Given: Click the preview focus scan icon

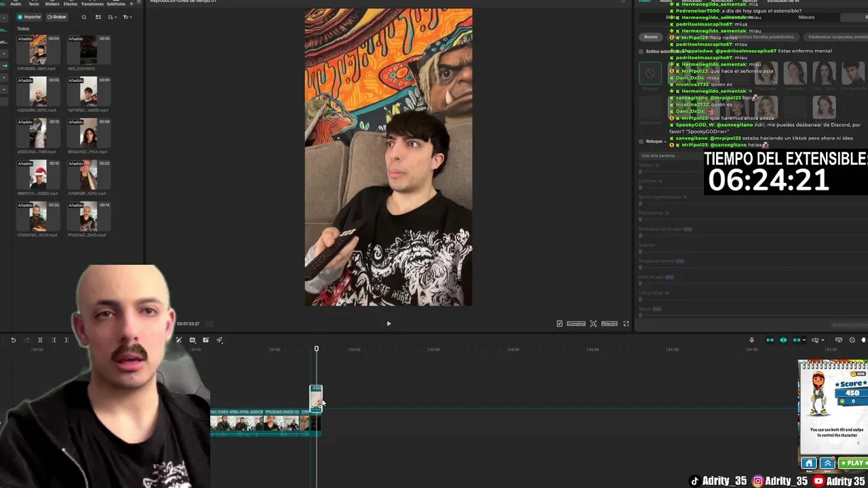Looking at the screenshot, I should [x=593, y=324].
